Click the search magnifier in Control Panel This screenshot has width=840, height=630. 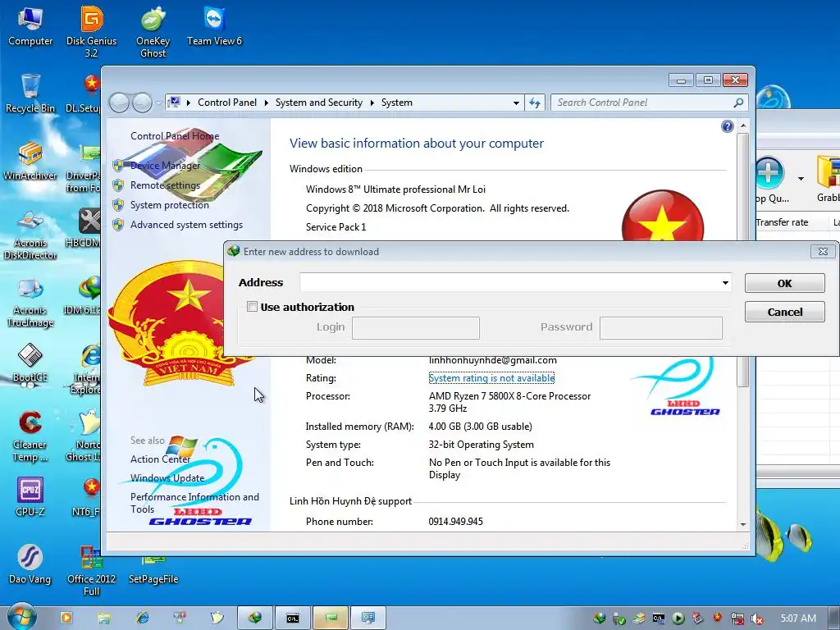[738, 103]
